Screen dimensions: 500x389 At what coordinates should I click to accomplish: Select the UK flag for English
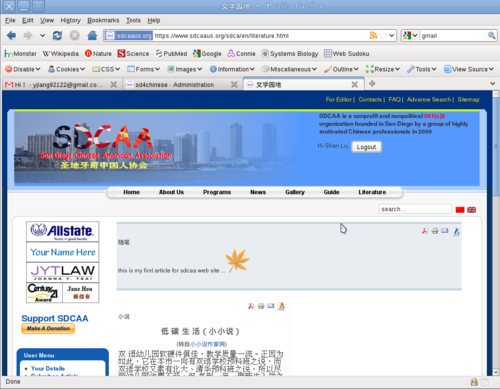pyautogui.click(x=472, y=210)
